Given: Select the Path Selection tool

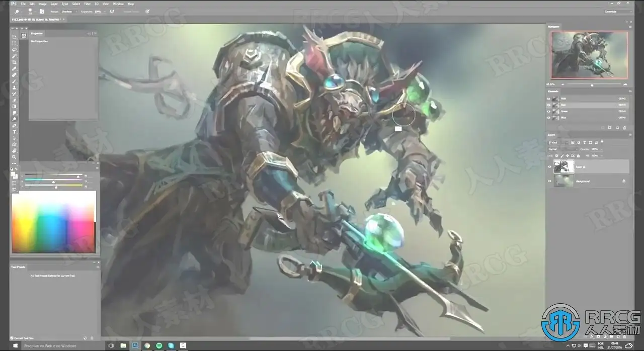Looking at the screenshot, I should point(14,138).
